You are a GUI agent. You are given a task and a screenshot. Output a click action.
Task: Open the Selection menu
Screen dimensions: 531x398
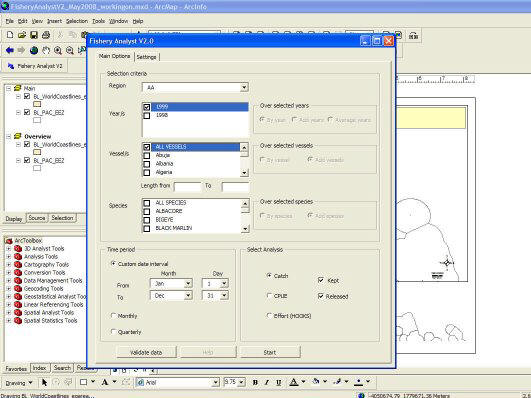77,21
